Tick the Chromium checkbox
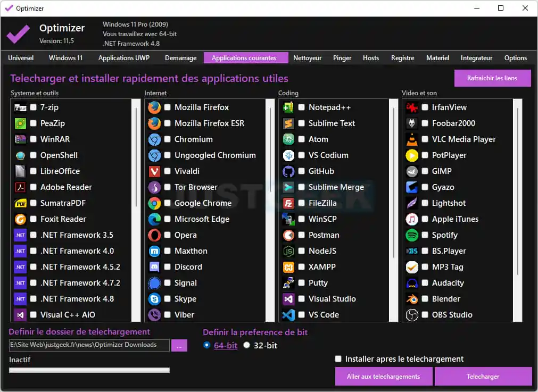538x392 pixels. [168, 139]
